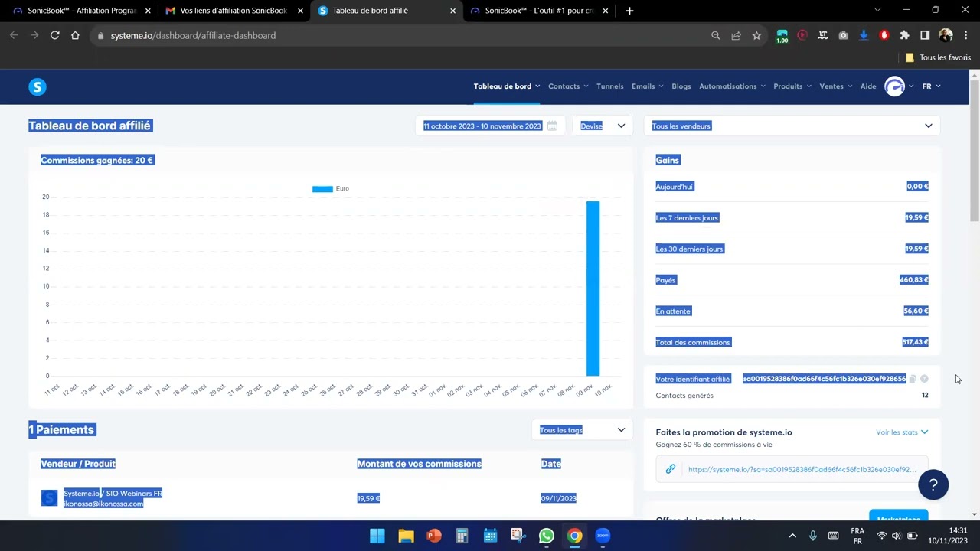Screen dimensions: 980x551
Task: Open PowerPoint from the taskbar
Action: pyautogui.click(x=434, y=536)
